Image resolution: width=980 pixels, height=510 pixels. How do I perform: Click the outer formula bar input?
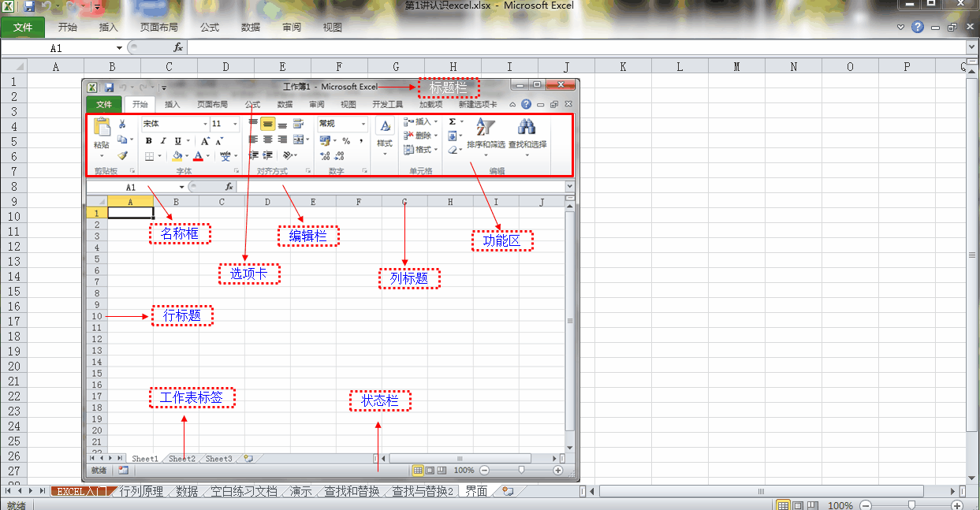pyautogui.click(x=576, y=47)
